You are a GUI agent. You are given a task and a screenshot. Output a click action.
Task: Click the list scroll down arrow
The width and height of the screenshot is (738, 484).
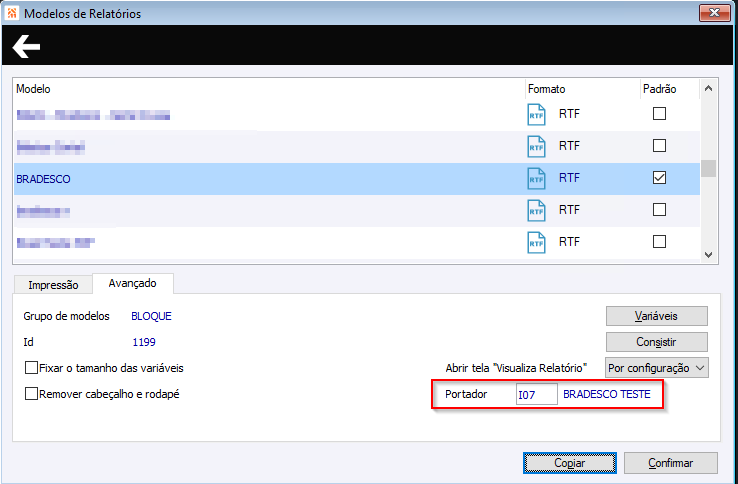pyautogui.click(x=708, y=255)
